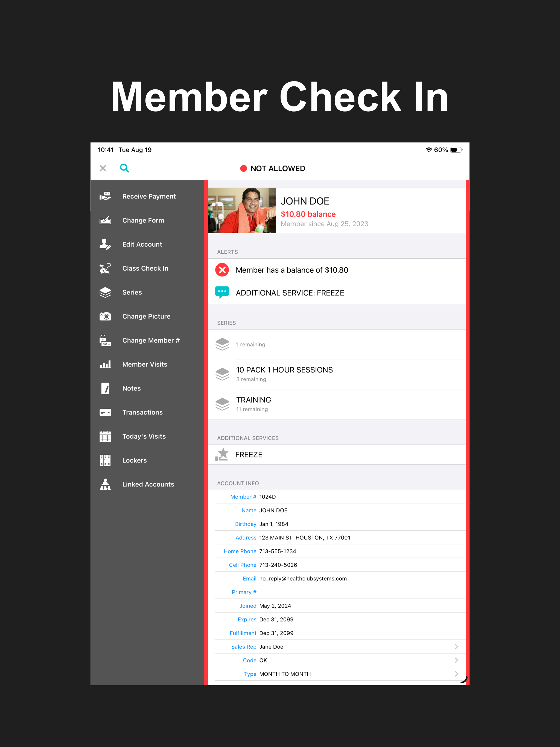Tap John Doe's profile photo

click(x=242, y=210)
